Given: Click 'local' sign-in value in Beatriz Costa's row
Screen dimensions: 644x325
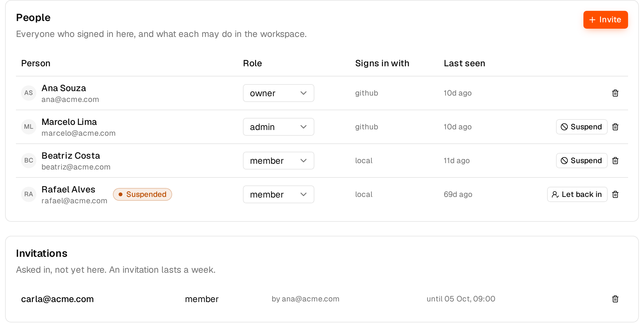Looking at the screenshot, I should click(364, 161).
